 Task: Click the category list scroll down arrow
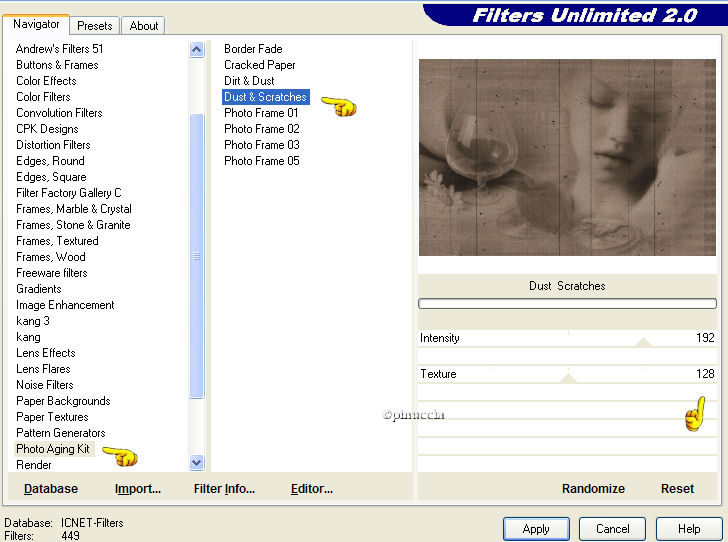click(x=197, y=463)
